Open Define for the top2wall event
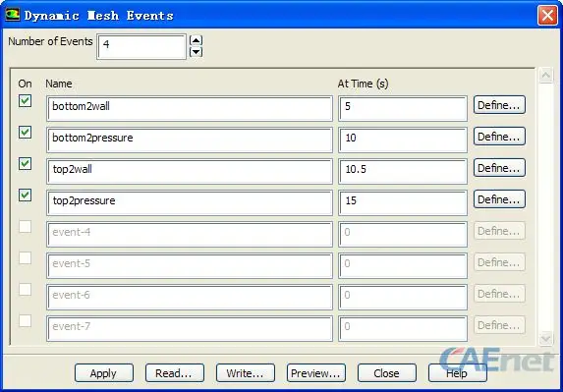The height and width of the screenshot is (392, 563). tap(499, 168)
